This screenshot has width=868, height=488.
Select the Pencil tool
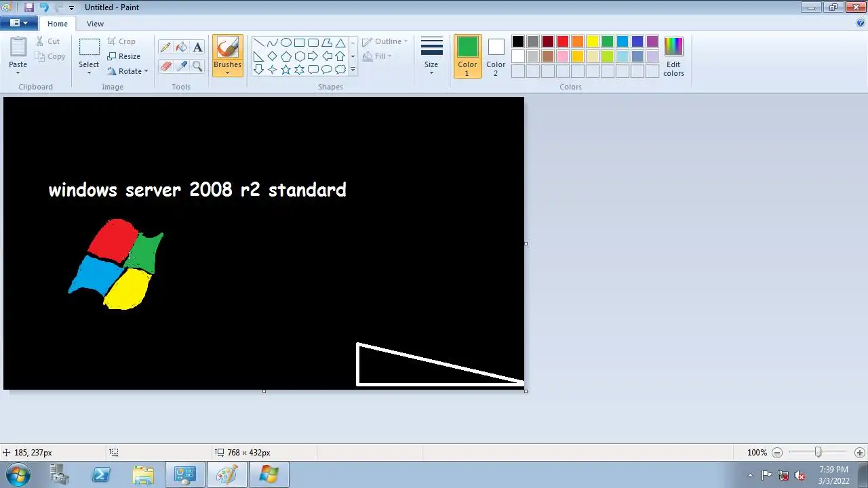coord(165,47)
